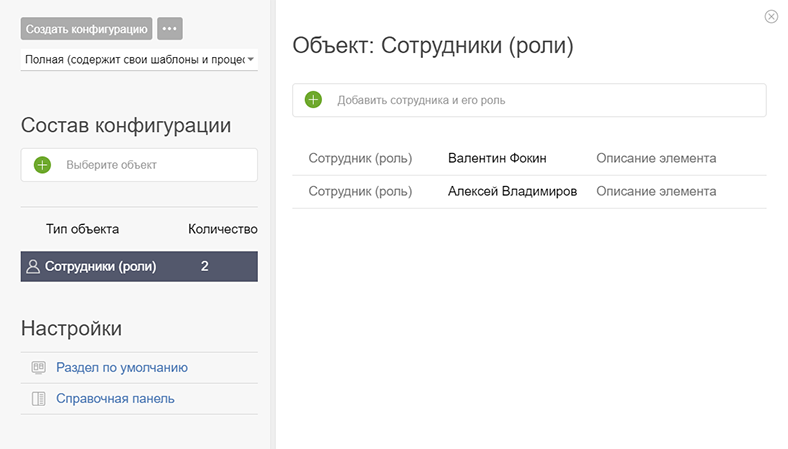Click green plus icon beside Выберите объект
Image resolution: width=788 pixels, height=449 pixels.
pos(42,165)
